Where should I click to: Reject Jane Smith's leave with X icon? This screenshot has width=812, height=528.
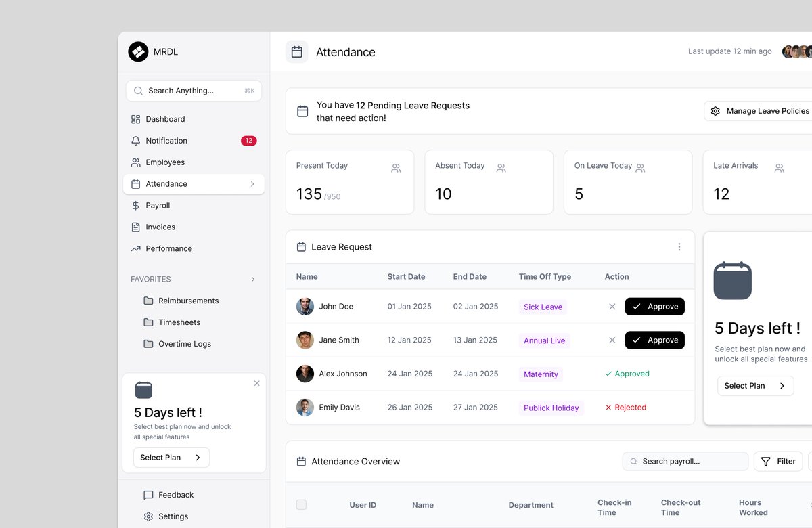click(x=612, y=340)
